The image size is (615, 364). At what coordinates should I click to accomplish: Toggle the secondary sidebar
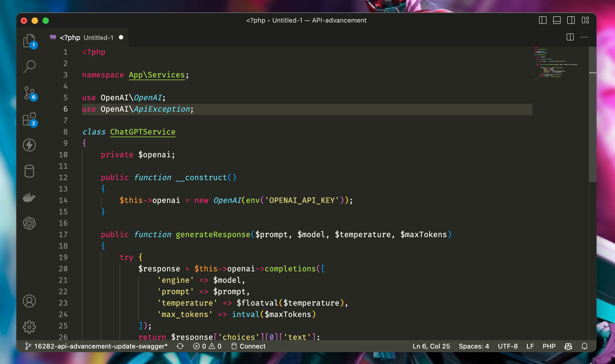click(x=571, y=20)
